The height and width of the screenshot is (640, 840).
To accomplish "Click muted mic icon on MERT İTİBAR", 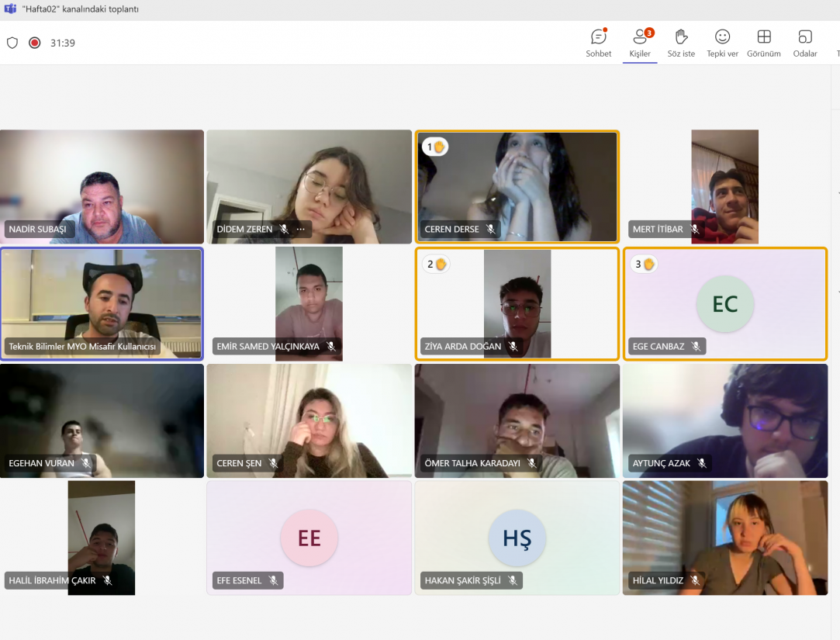I will pos(695,229).
